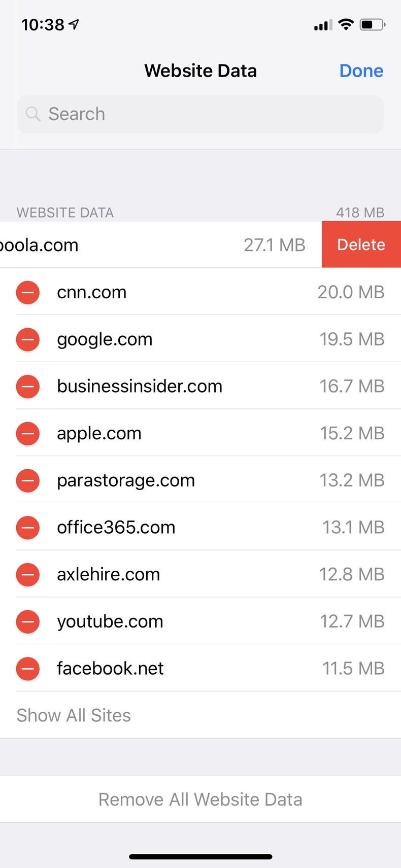Select the youtube.com row label
The image size is (401, 868).
110,621
